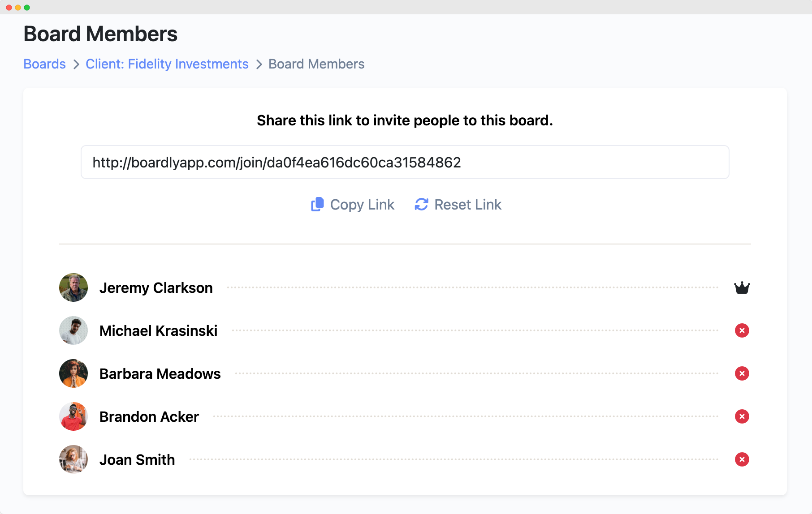Click Jeremy Clarkson's avatar photo
Viewport: 812px width, 514px height.
coord(73,287)
